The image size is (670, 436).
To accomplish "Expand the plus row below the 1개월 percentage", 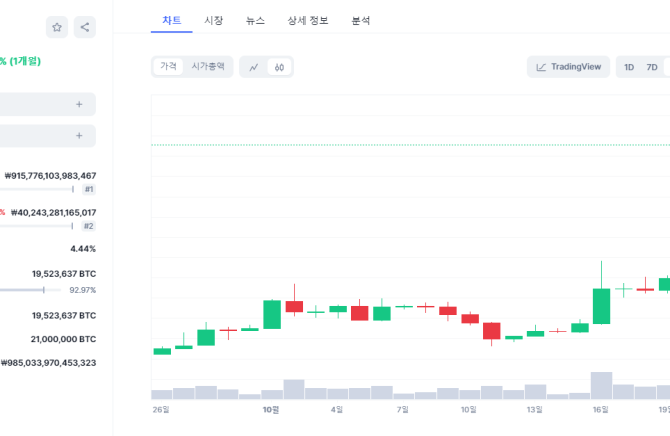I will tap(79, 104).
